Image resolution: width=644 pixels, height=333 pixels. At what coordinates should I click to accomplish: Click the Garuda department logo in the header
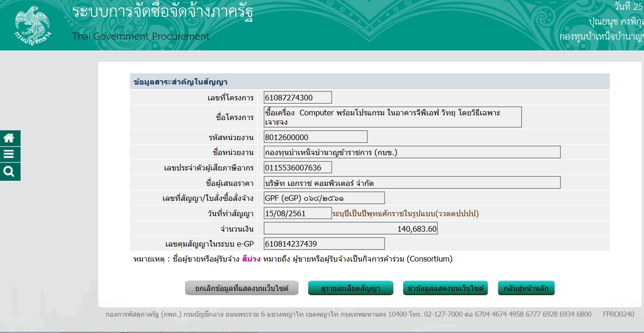click(x=33, y=25)
